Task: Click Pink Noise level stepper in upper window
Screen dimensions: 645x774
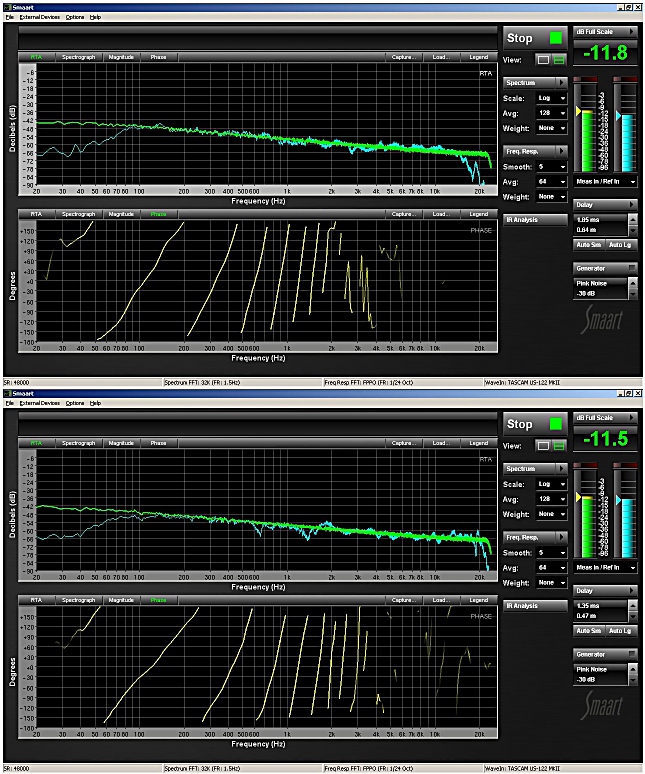Action: coord(633,288)
